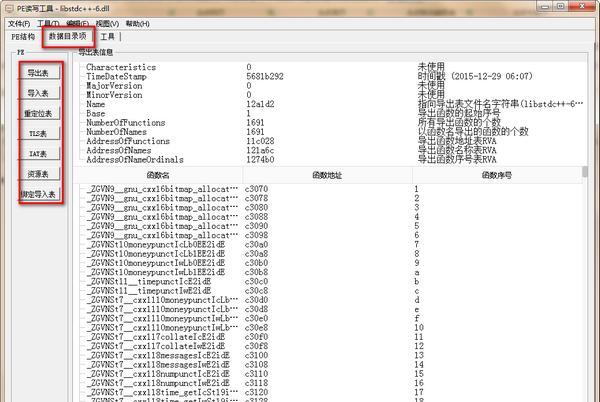Select the AddressOfNameOrdinals row
The width and height of the screenshot is (600, 402).
point(329,159)
